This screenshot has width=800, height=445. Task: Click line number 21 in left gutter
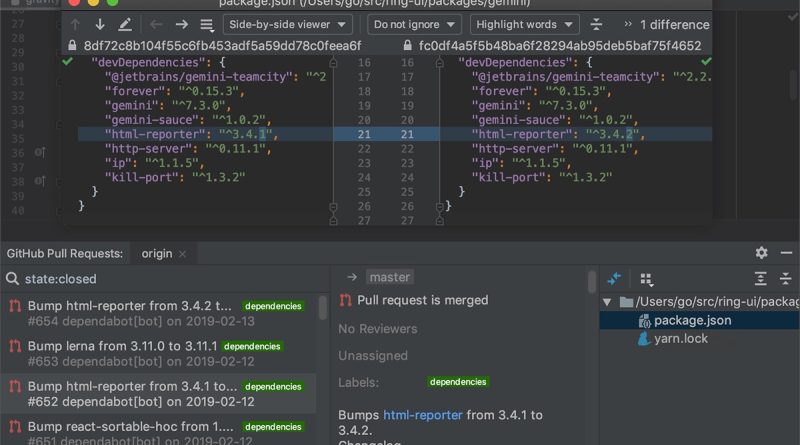364,134
